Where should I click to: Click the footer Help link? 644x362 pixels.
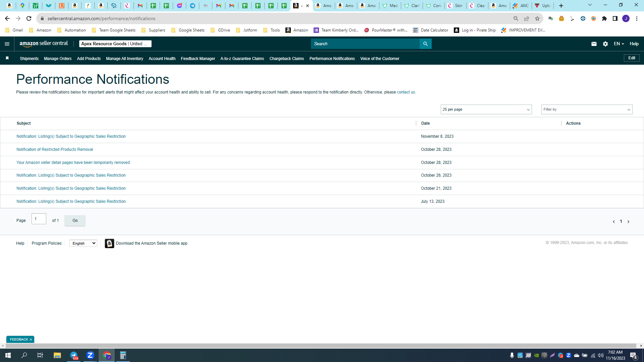[x=20, y=243]
